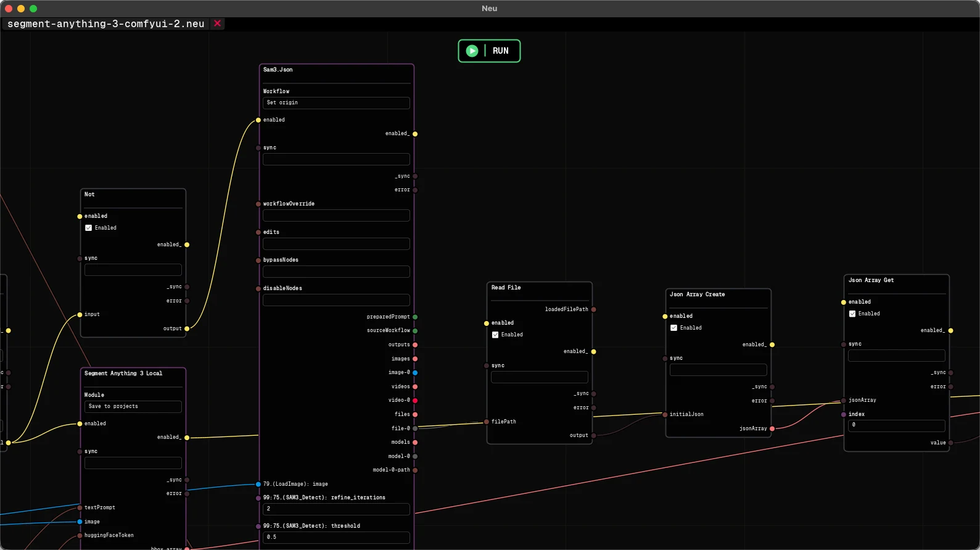Click the workflowOverride input field

[x=336, y=215]
